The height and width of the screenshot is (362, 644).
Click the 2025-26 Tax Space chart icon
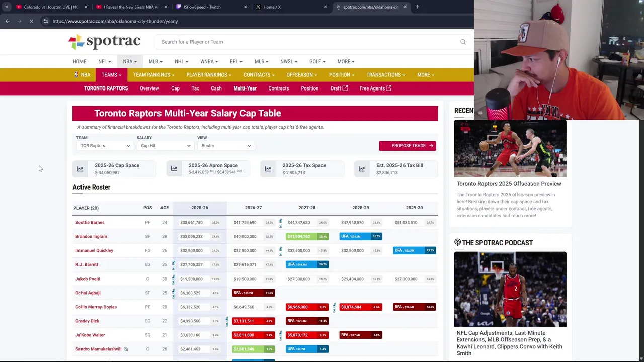click(268, 169)
